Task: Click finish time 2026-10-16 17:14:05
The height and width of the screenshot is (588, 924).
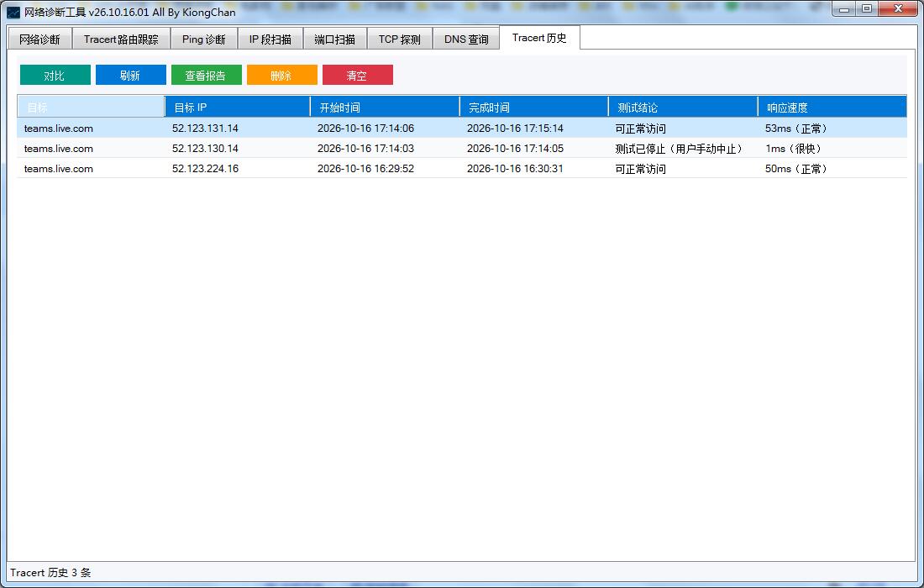Action: tap(515, 149)
